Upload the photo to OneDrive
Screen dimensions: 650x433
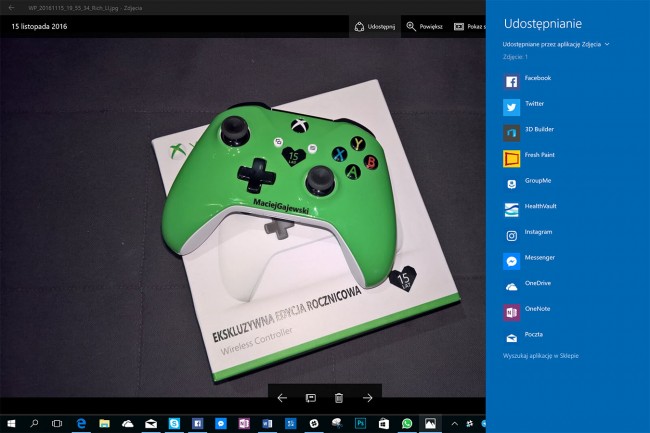(527, 287)
